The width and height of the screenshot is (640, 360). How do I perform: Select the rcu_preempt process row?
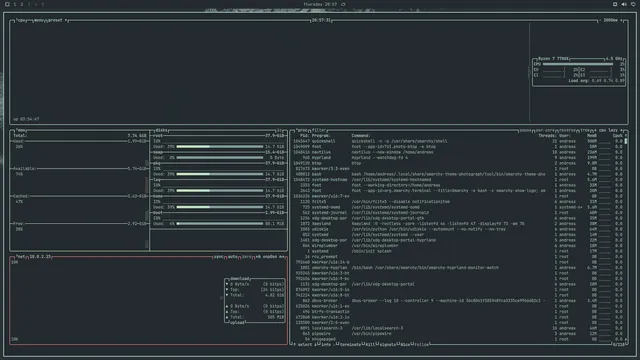(x=458, y=257)
